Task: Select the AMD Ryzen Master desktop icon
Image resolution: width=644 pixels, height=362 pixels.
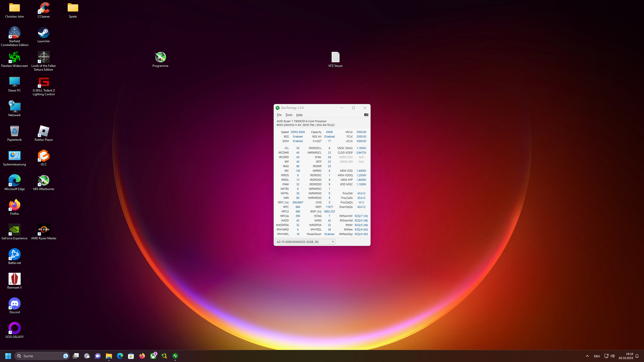Action: (44, 230)
